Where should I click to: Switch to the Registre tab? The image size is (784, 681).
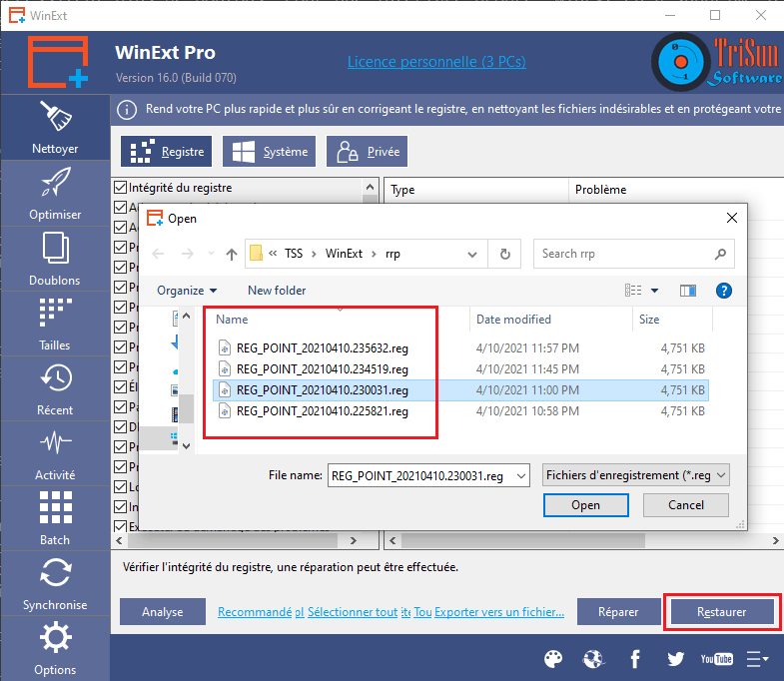[x=166, y=151]
